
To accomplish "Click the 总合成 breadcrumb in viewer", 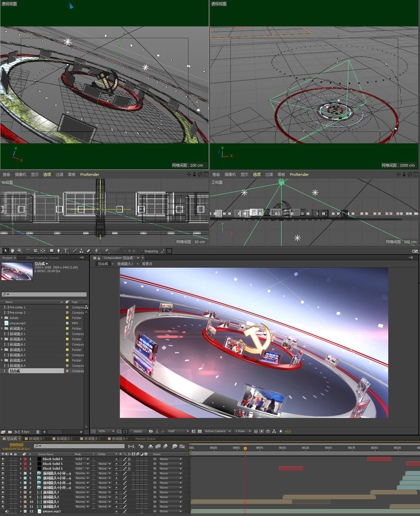I will 103,264.
